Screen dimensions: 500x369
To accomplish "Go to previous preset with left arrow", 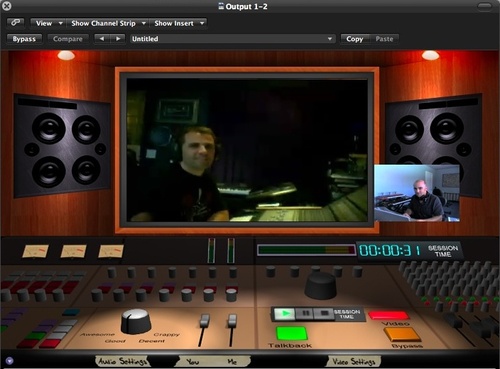I will 102,39.
